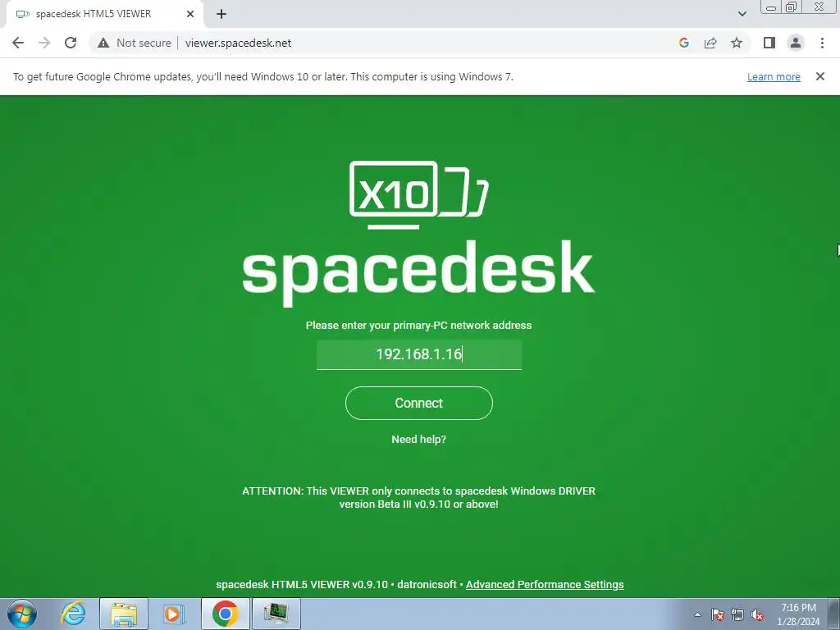The height and width of the screenshot is (630, 840).
Task: Open a new browser tab
Action: [221, 14]
